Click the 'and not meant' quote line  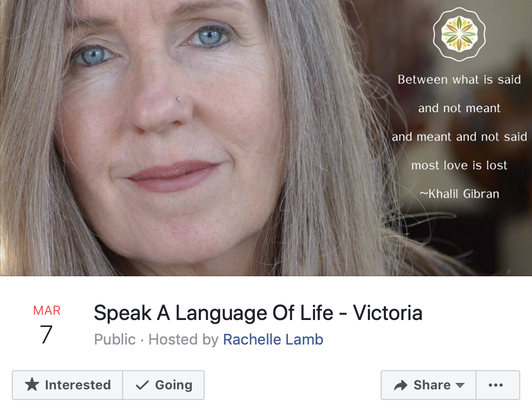459,108
